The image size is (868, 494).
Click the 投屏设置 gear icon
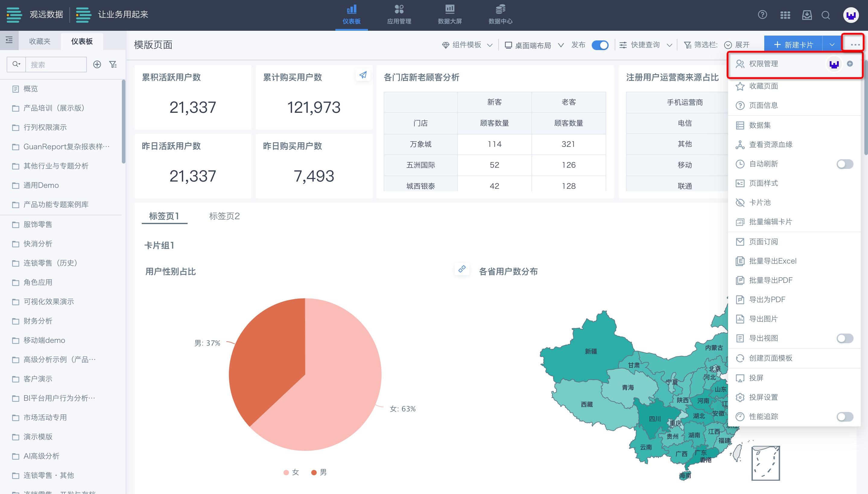coord(740,397)
